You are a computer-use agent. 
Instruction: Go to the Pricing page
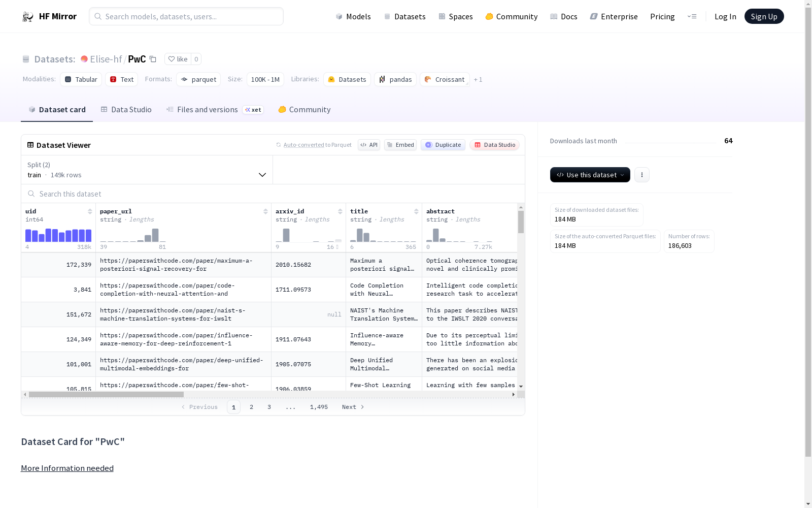tap(662, 16)
